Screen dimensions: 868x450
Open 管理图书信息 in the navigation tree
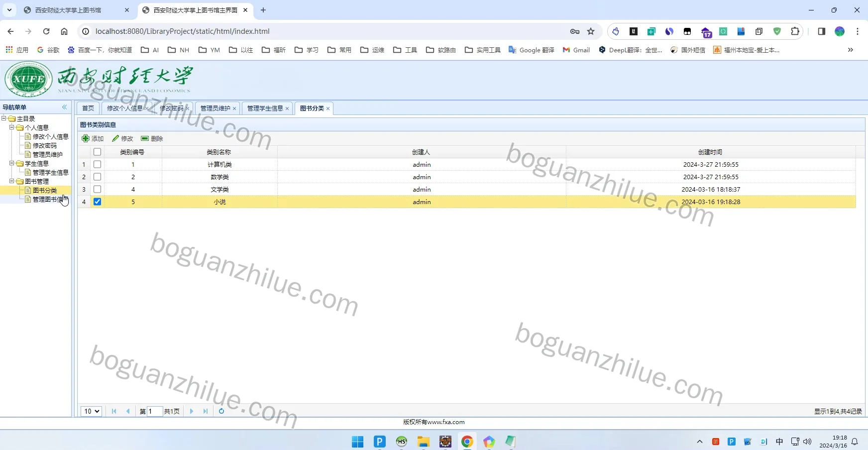point(50,199)
